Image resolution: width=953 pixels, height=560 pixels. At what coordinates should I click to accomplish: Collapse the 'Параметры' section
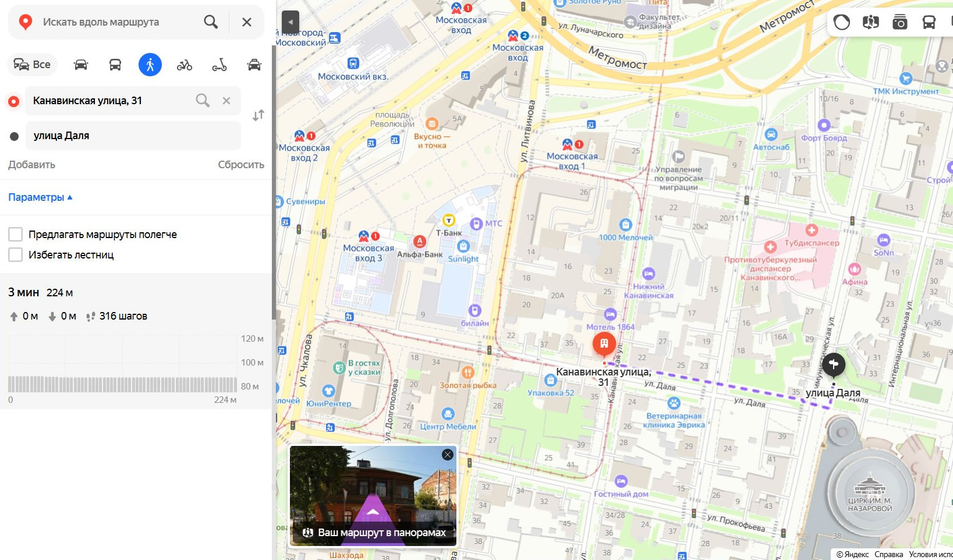coord(40,197)
